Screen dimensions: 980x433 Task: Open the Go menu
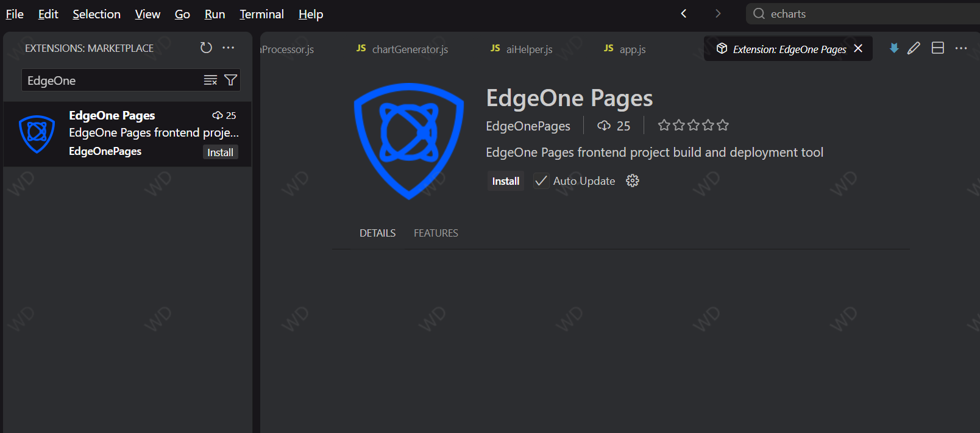pyautogui.click(x=182, y=14)
